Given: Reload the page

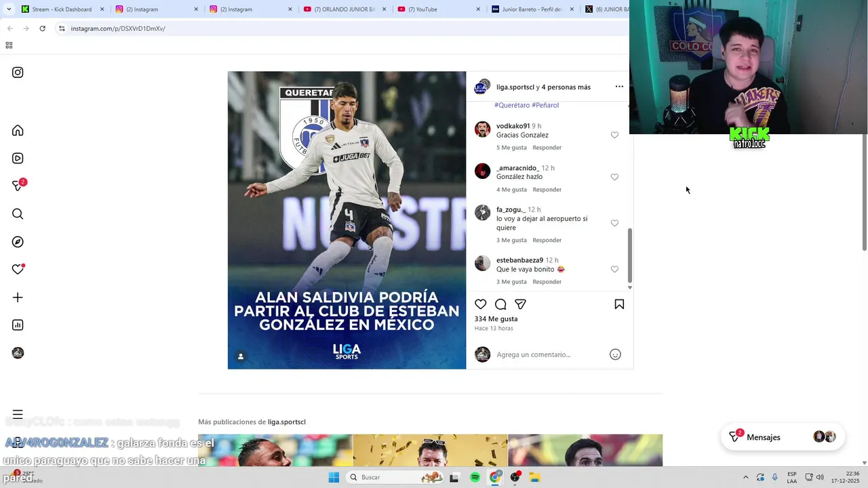Looking at the screenshot, I should (x=42, y=28).
